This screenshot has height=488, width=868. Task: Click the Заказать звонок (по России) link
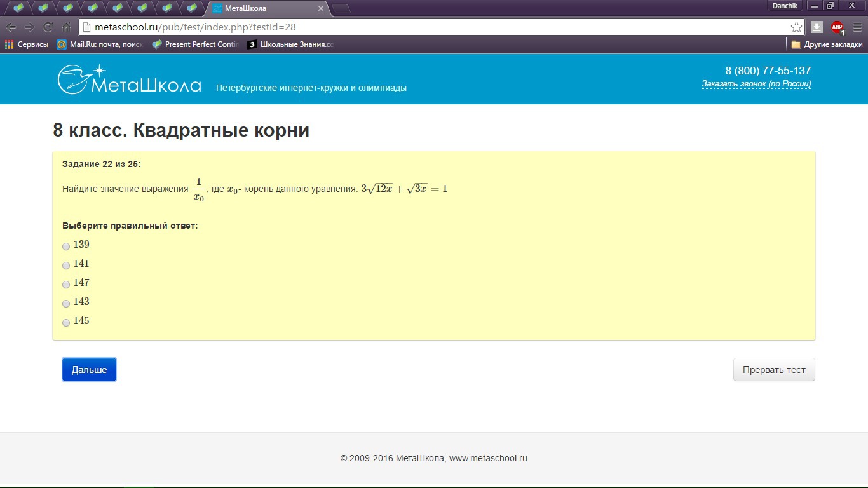coord(756,84)
